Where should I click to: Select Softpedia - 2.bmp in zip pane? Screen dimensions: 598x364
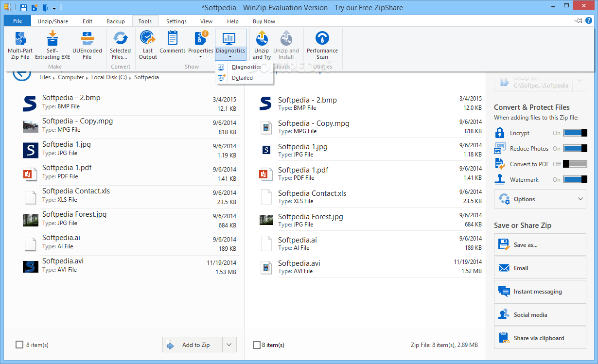pyautogui.click(x=371, y=104)
